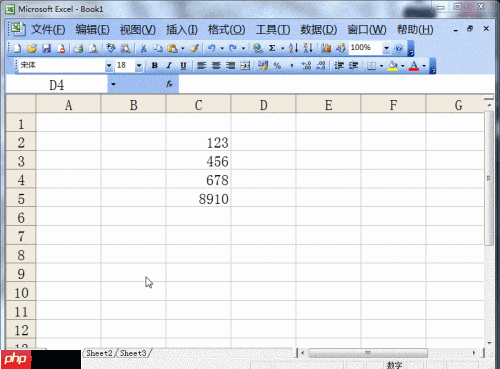The width and height of the screenshot is (500, 369).
Task: Select the Format Painter brush
Action: tap(194, 48)
